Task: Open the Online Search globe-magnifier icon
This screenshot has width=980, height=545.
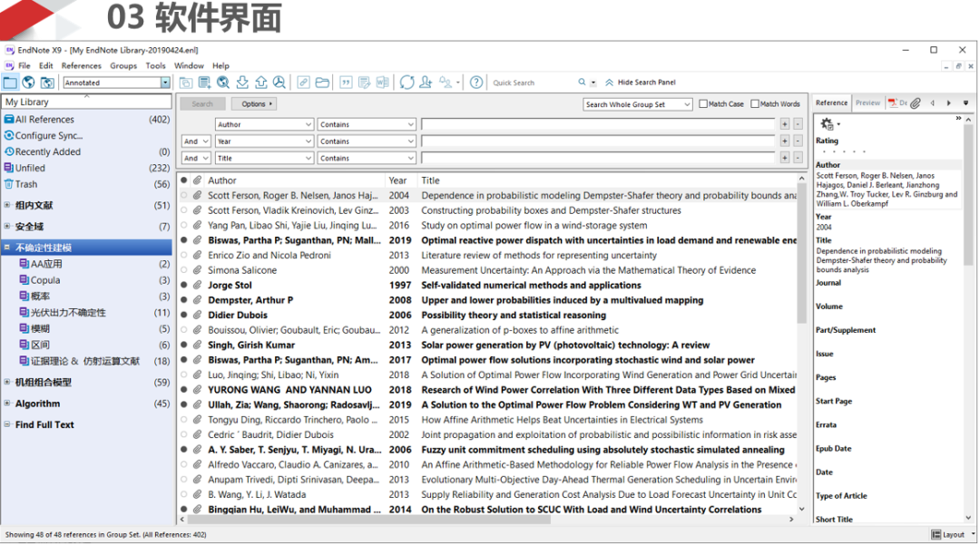Action: pyautogui.click(x=223, y=83)
